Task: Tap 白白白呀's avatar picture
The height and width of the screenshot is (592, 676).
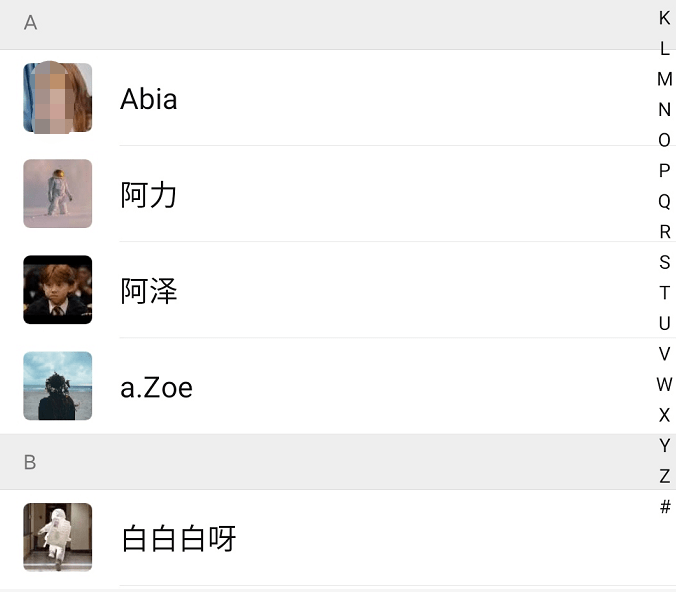Action: click(58, 537)
